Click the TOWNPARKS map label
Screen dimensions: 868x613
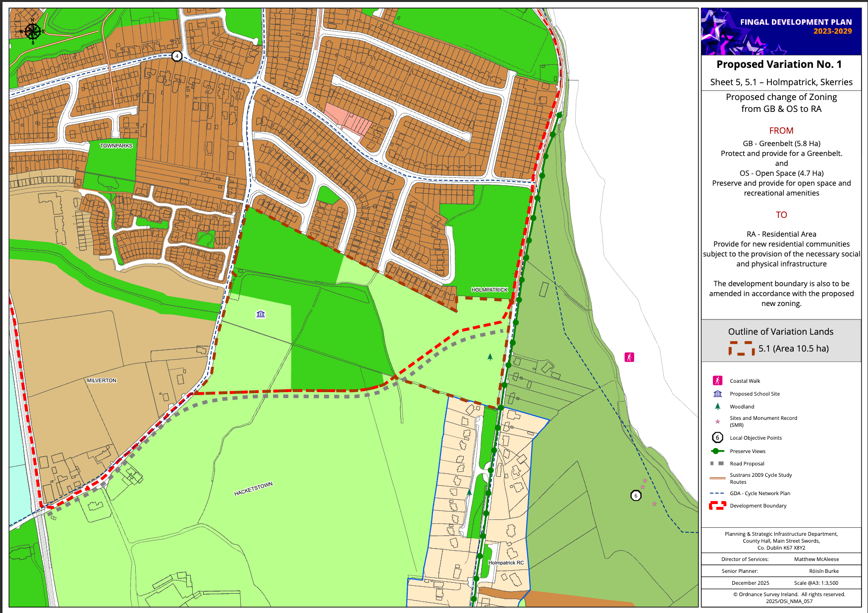(x=116, y=146)
